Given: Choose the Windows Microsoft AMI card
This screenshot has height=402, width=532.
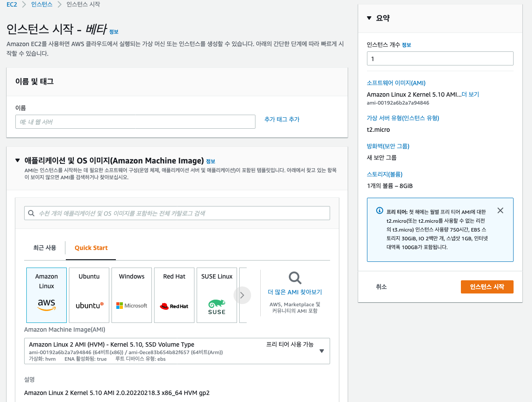Looking at the screenshot, I should 132,295.
